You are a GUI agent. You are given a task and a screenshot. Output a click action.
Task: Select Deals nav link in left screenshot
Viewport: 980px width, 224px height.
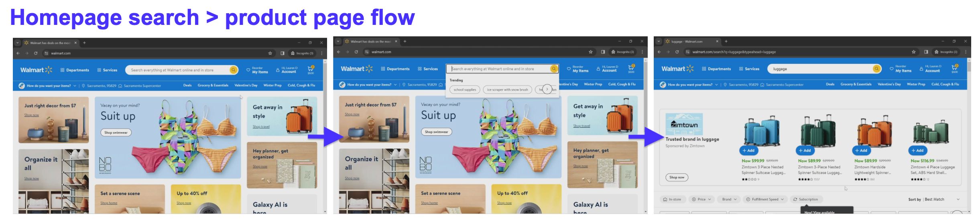(x=187, y=85)
